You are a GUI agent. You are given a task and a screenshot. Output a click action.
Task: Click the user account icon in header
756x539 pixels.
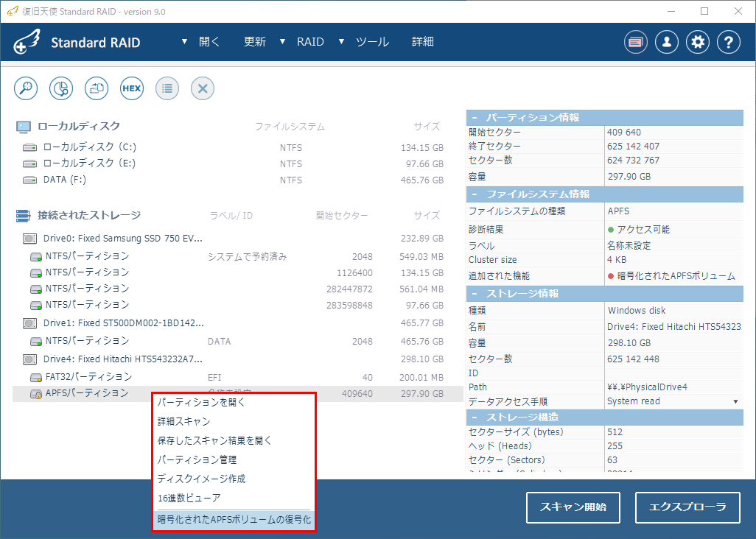(667, 43)
